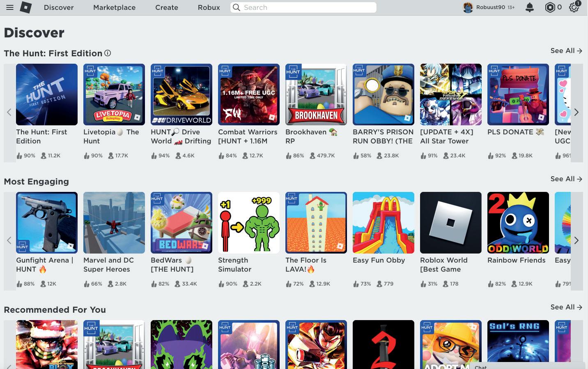The image size is (588, 369).
Task: Open the notifications bell
Action: pyautogui.click(x=530, y=7)
